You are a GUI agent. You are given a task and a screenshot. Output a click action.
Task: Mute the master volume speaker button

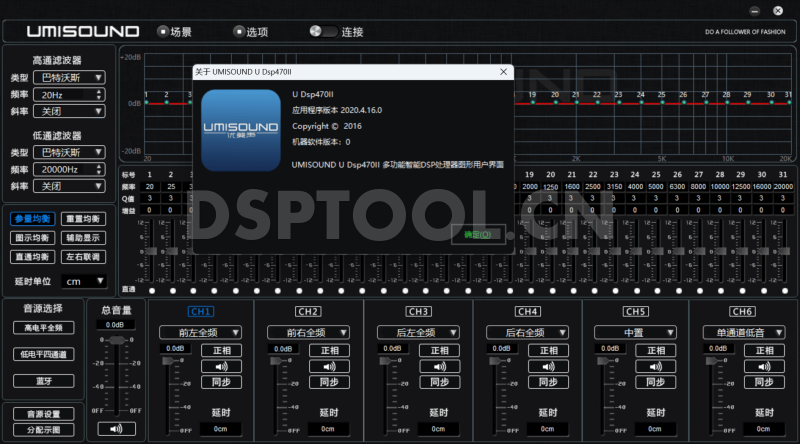[116, 429]
